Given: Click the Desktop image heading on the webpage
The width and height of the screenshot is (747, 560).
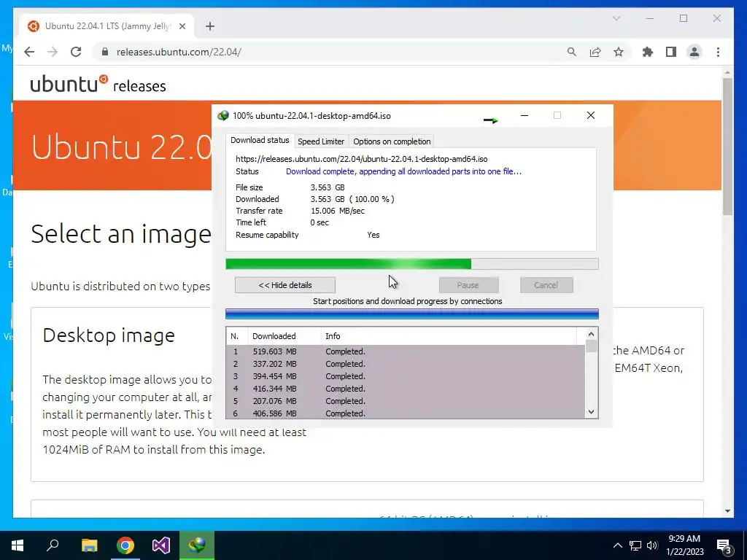Looking at the screenshot, I should (109, 335).
